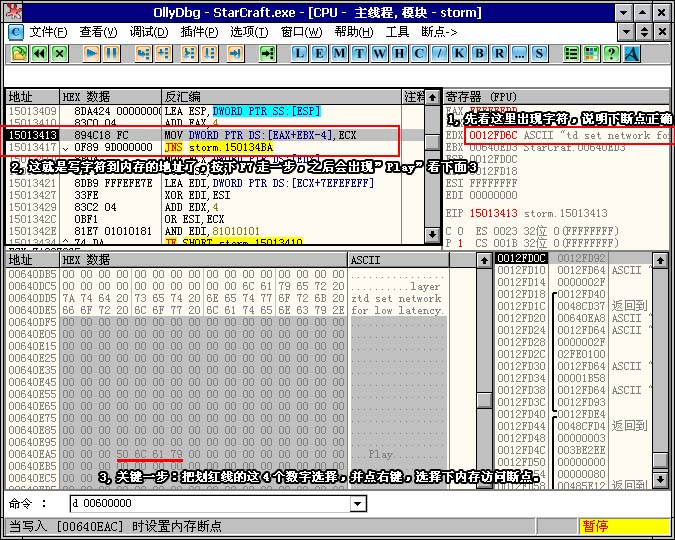Click the Step over toolbar icon
Screen dimensions: 675x540
point(164,54)
